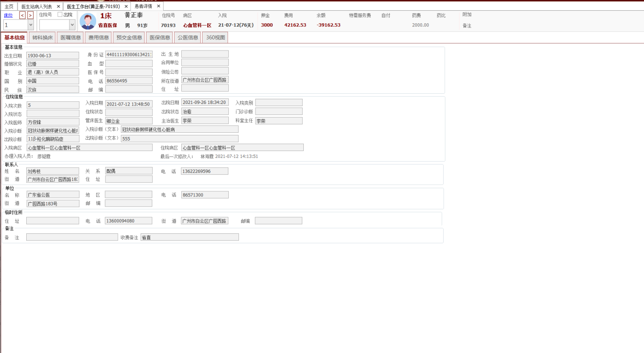Click the 管床医生 field 柳立全
Viewport: 644px width, 353px height.
[129, 121]
